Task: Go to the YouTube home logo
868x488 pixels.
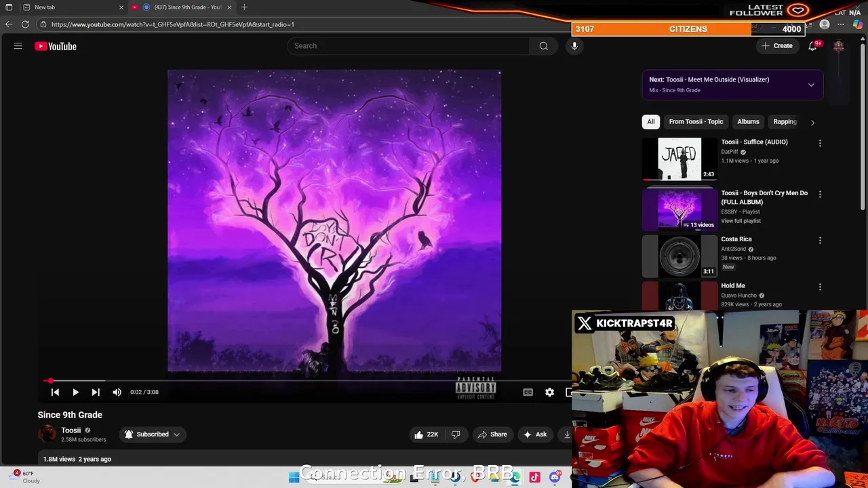Action: click(56, 46)
